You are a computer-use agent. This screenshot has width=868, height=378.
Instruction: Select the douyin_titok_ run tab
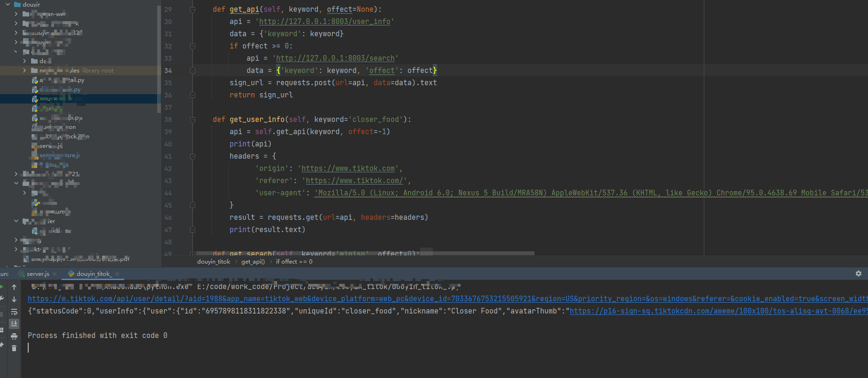pos(94,274)
